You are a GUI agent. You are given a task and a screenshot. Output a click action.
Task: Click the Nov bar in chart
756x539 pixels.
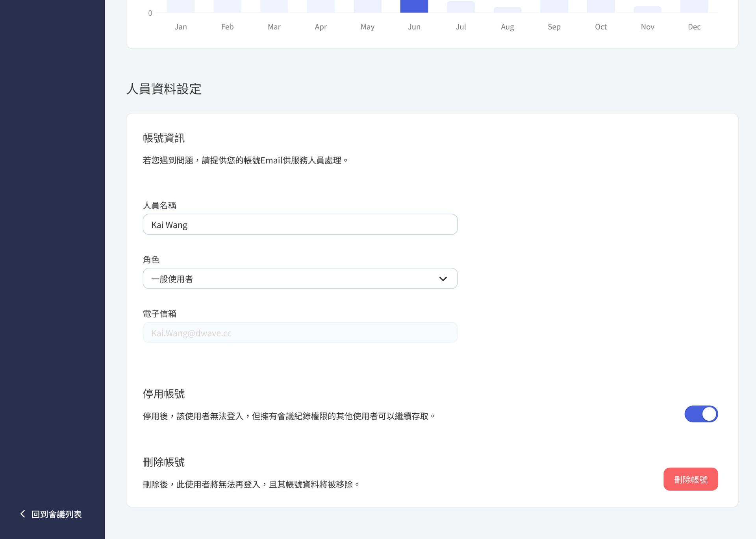click(x=647, y=9)
